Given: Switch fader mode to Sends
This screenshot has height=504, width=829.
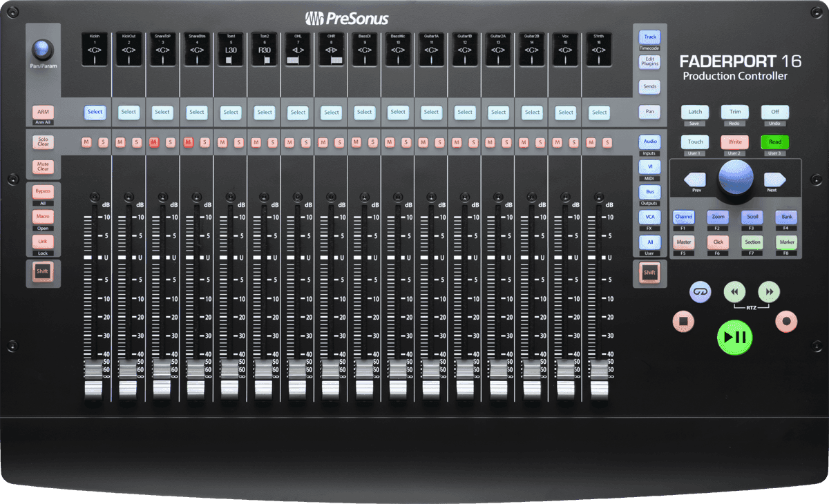Looking at the screenshot, I should 649,87.
